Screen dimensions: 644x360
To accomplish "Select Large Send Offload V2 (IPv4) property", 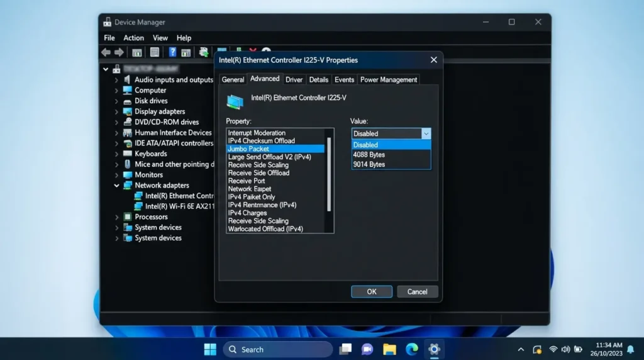I will 275,157.
